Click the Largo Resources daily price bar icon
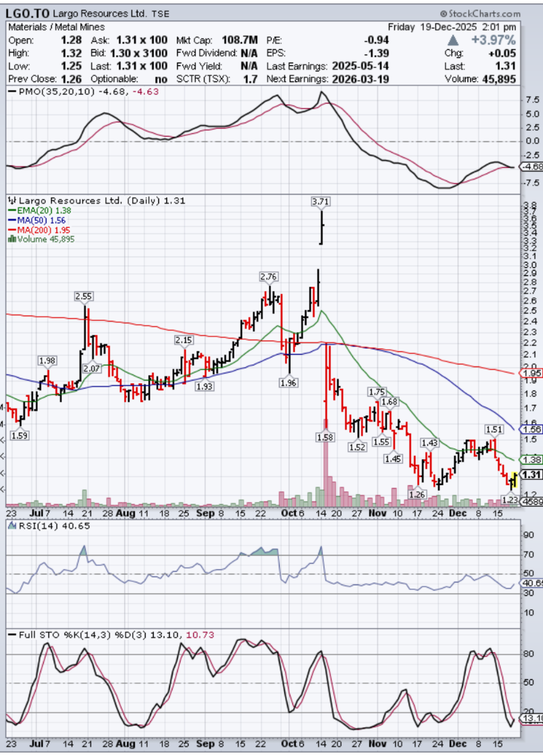 11,201
